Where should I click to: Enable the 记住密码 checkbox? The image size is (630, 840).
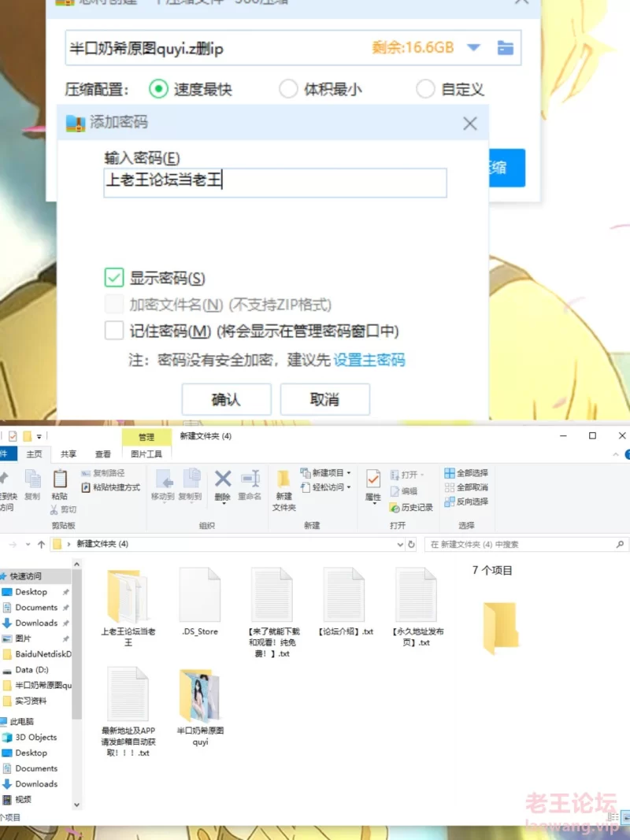[x=114, y=331]
